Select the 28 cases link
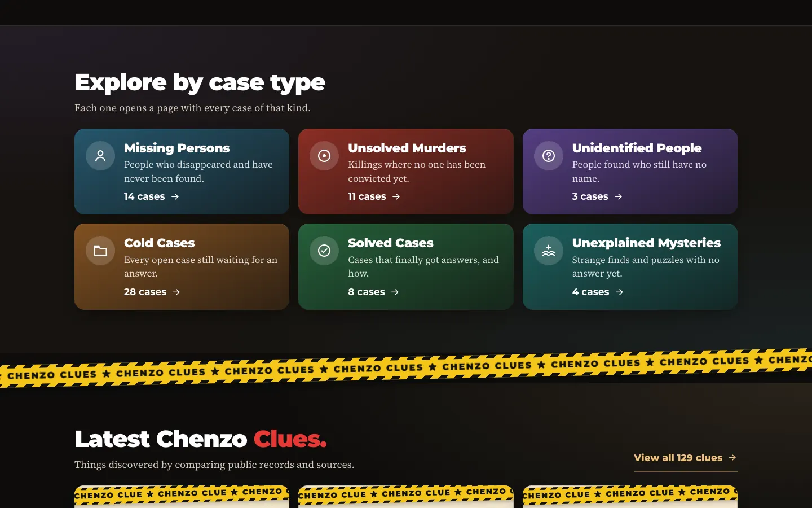This screenshot has width=812, height=508. pyautogui.click(x=152, y=292)
